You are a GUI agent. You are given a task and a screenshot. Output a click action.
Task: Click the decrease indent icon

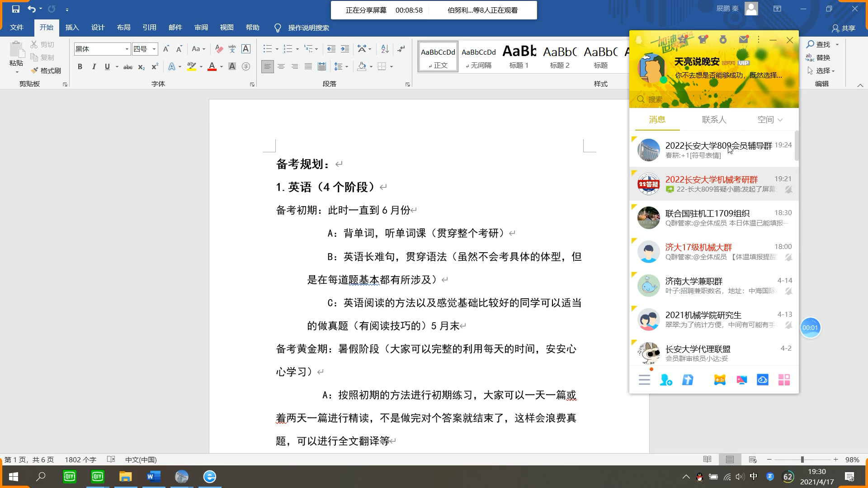[x=331, y=49]
